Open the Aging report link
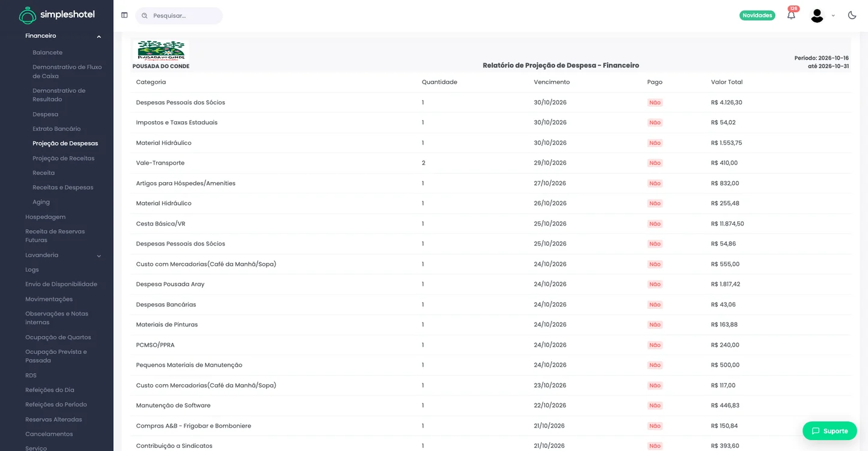This screenshot has width=868, height=451. 41,202
